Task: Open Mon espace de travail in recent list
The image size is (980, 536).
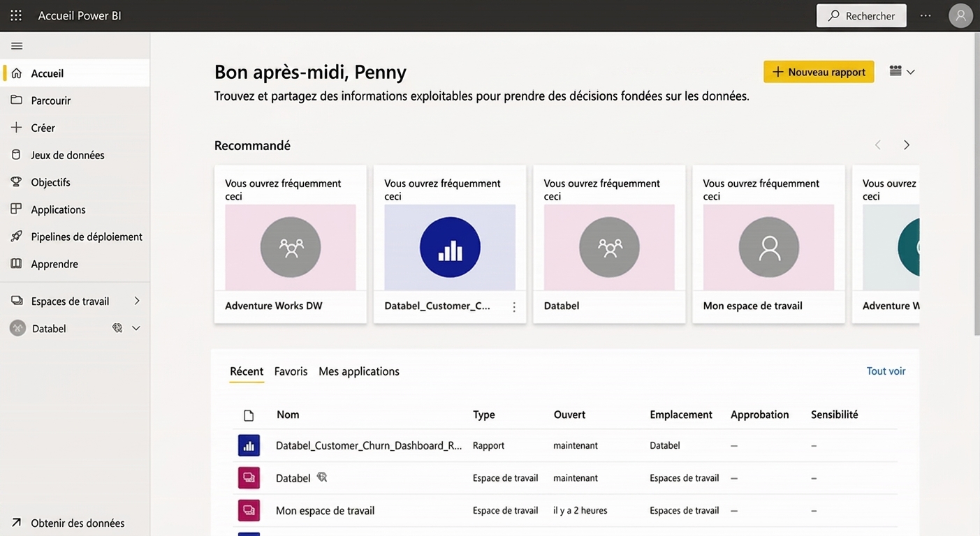Action: click(326, 510)
